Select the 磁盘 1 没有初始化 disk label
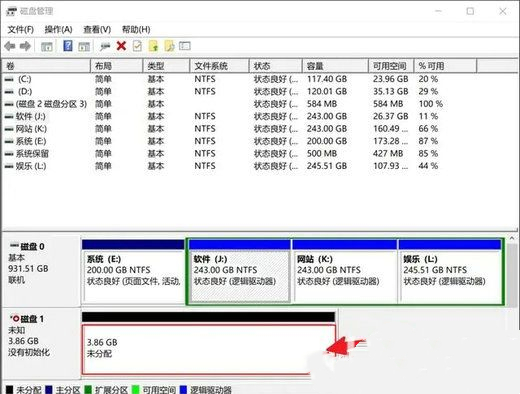 pyautogui.click(x=41, y=343)
